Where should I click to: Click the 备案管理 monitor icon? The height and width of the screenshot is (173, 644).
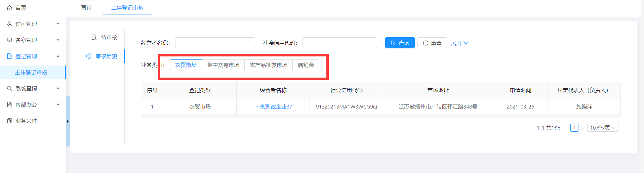(x=9, y=40)
